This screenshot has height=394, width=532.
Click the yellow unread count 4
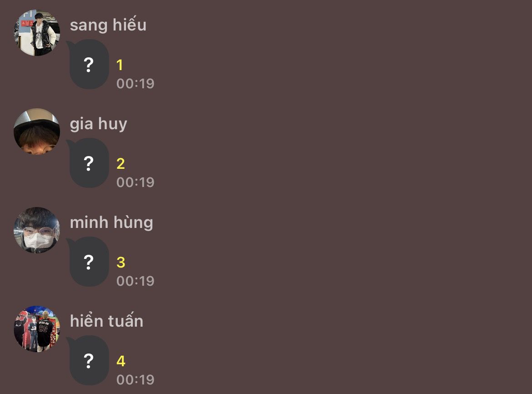(x=120, y=361)
